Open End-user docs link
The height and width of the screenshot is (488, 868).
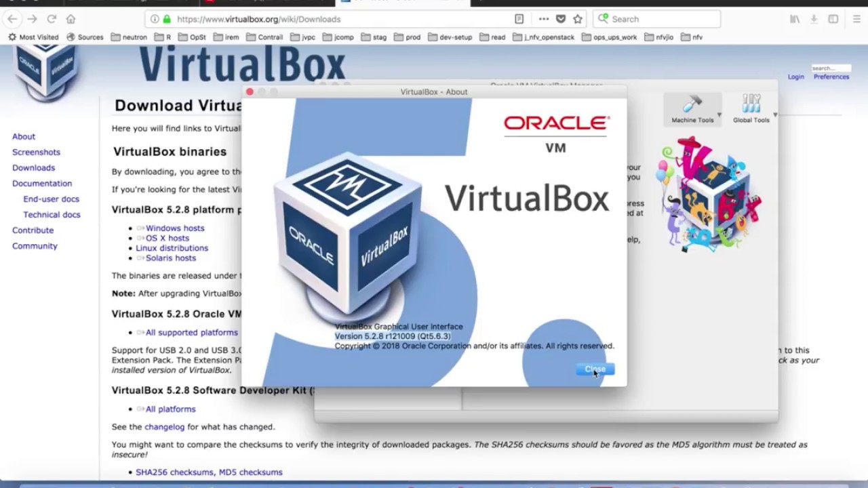tap(51, 199)
